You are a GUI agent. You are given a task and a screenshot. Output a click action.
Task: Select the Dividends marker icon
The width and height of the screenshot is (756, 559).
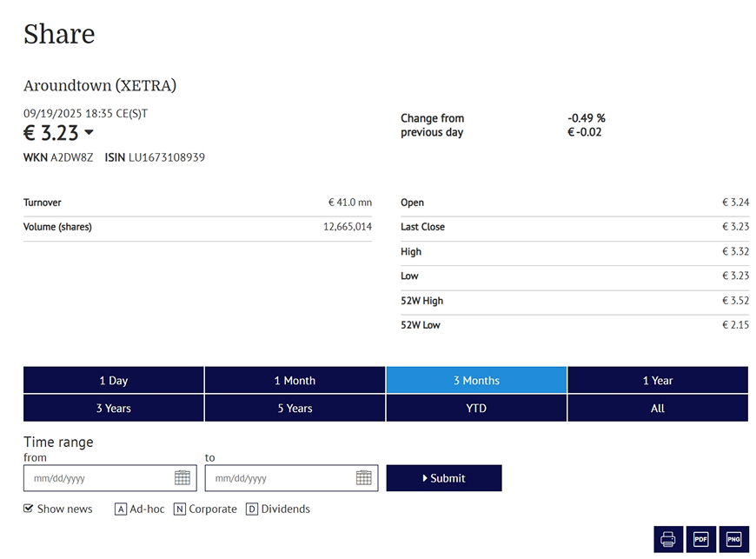point(252,509)
